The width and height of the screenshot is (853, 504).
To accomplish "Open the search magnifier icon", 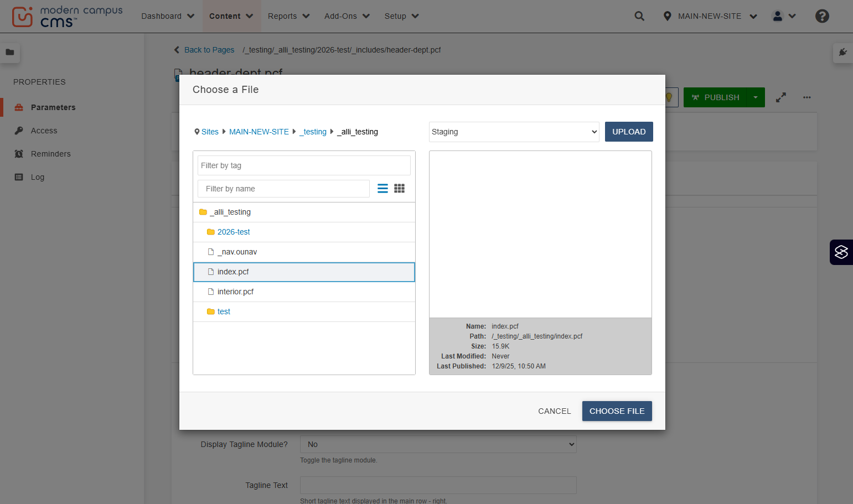I will [x=639, y=16].
